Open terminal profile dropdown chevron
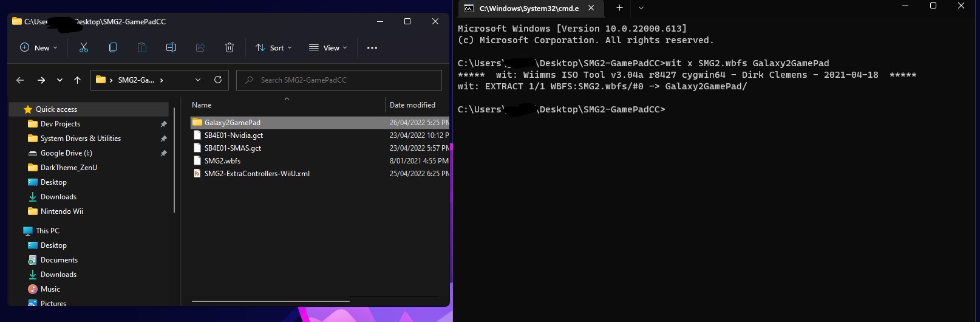The image size is (980, 322). point(641,8)
